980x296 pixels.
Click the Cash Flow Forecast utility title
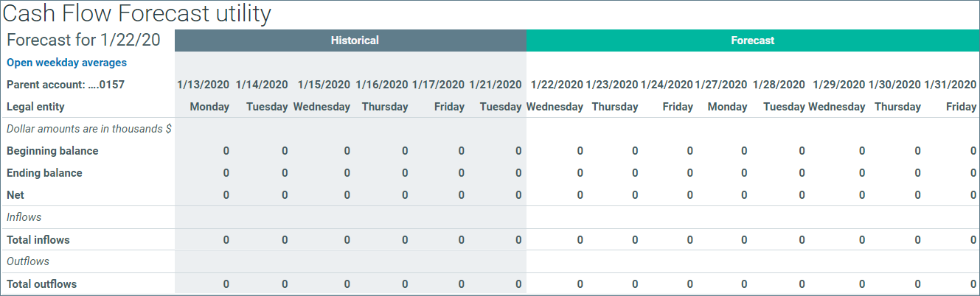pos(137,13)
